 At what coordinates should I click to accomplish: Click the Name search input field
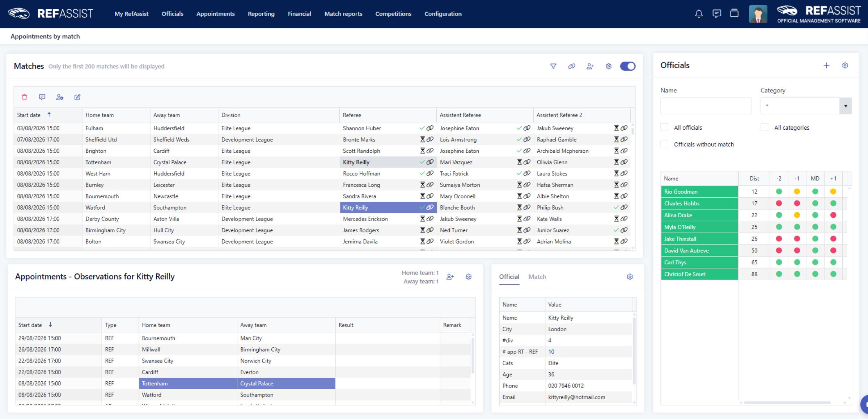(x=706, y=106)
